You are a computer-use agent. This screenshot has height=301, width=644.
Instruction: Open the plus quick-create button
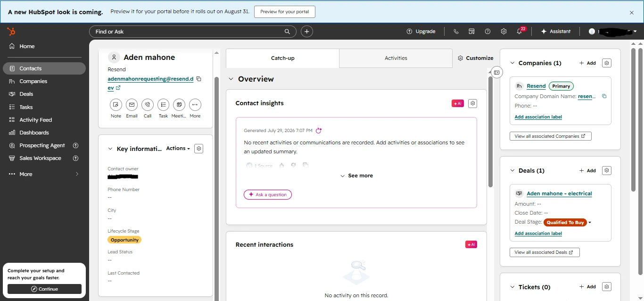point(307,32)
